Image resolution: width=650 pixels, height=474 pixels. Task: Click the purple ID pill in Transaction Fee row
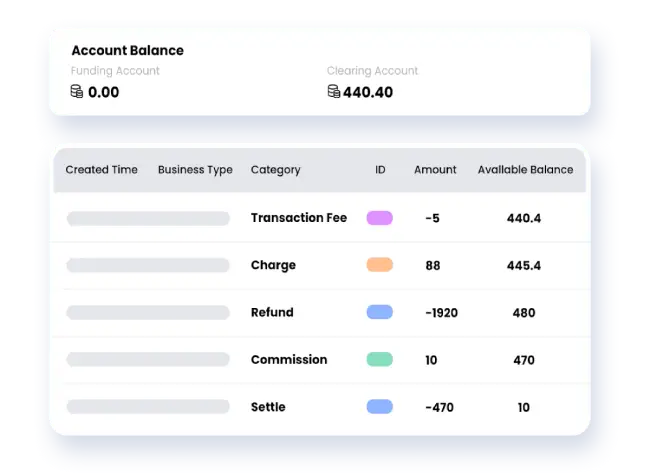click(x=380, y=218)
